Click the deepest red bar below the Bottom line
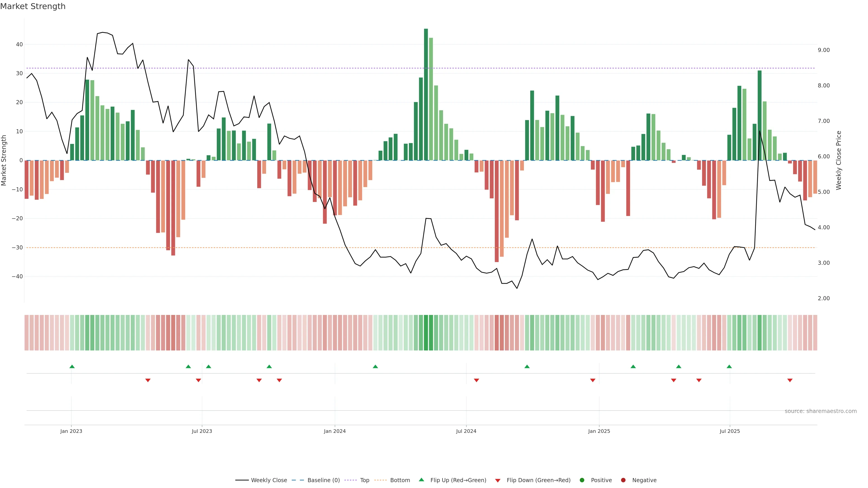The image size is (868, 488). point(497,211)
